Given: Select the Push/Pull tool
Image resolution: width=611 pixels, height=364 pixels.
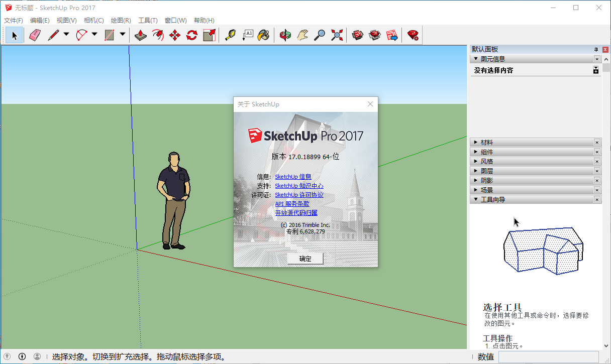Looking at the screenshot, I should (141, 35).
